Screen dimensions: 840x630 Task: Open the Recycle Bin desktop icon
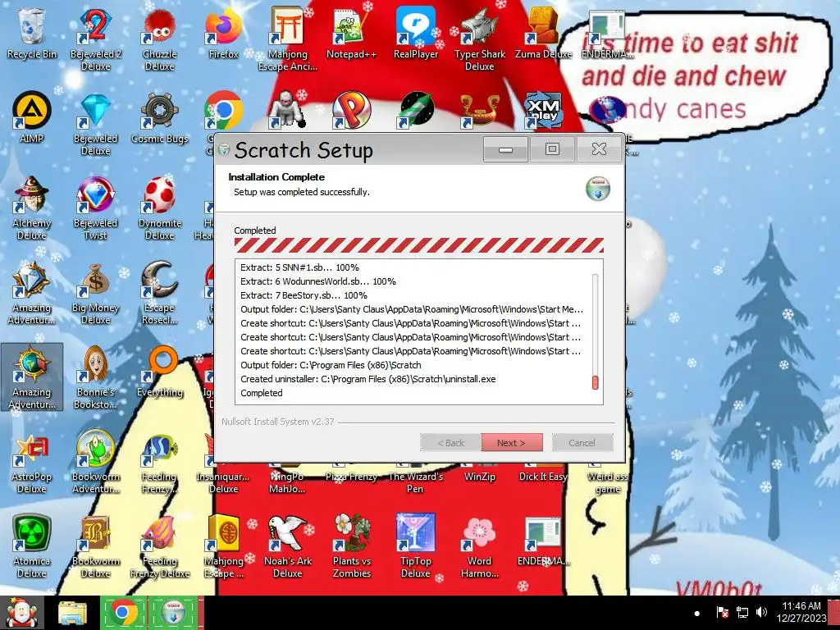click(x=31, y=33)
